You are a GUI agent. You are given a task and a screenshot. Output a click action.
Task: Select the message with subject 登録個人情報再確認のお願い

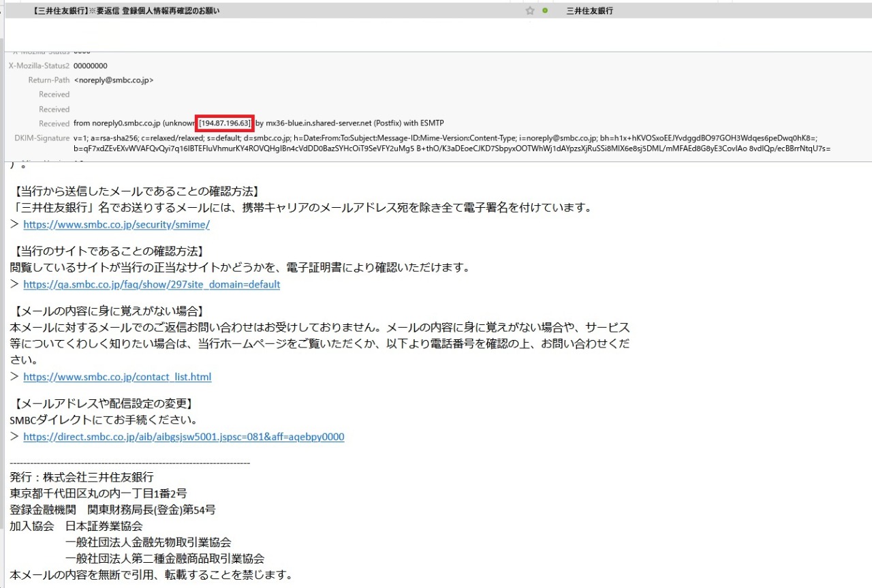coord(125,11)
